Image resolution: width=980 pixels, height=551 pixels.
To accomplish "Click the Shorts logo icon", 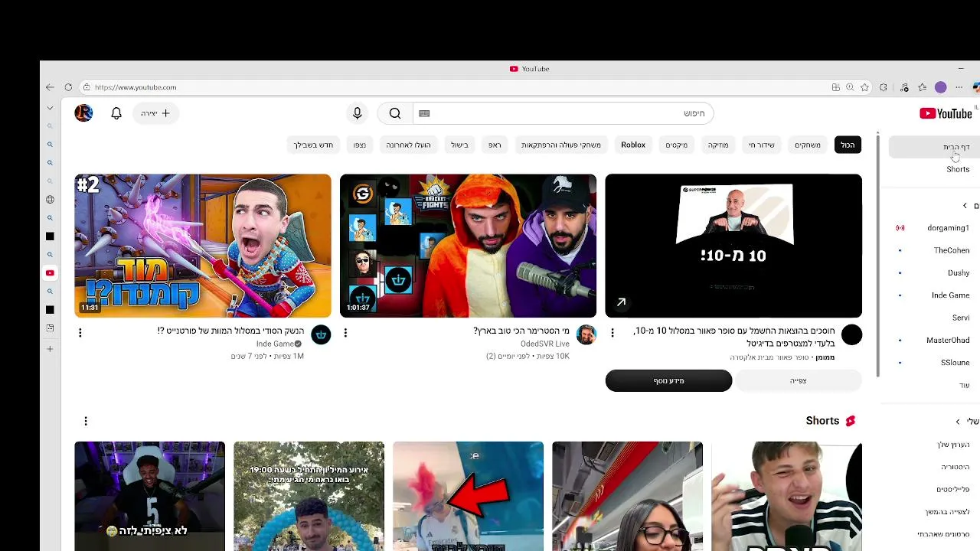I will click(850, 421).
